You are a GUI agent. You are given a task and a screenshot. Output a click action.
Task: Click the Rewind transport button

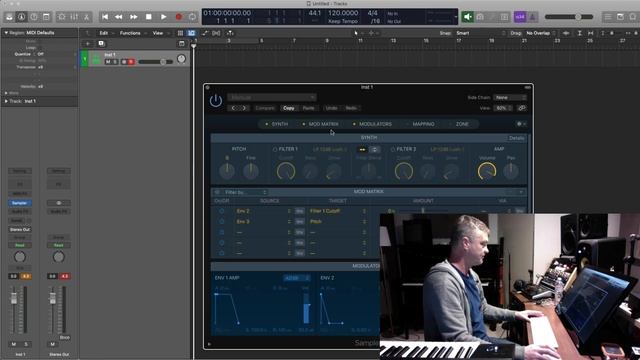119,17
